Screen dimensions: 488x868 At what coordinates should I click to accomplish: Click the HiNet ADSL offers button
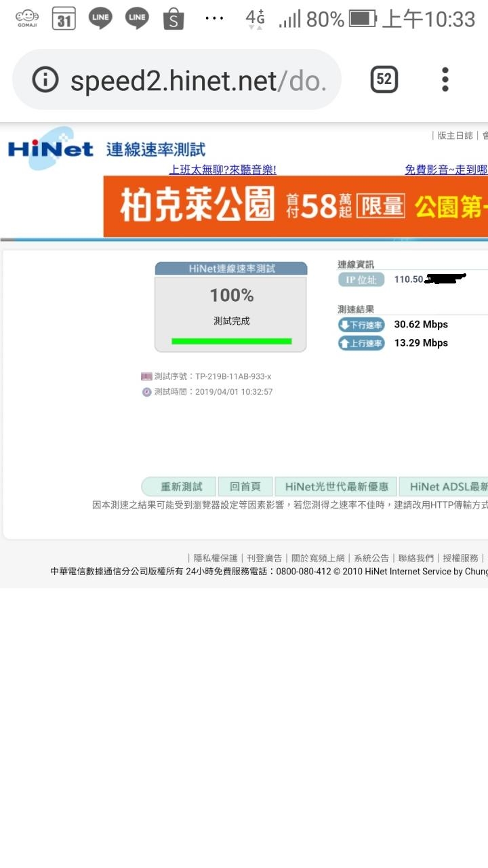coord(444,487)
